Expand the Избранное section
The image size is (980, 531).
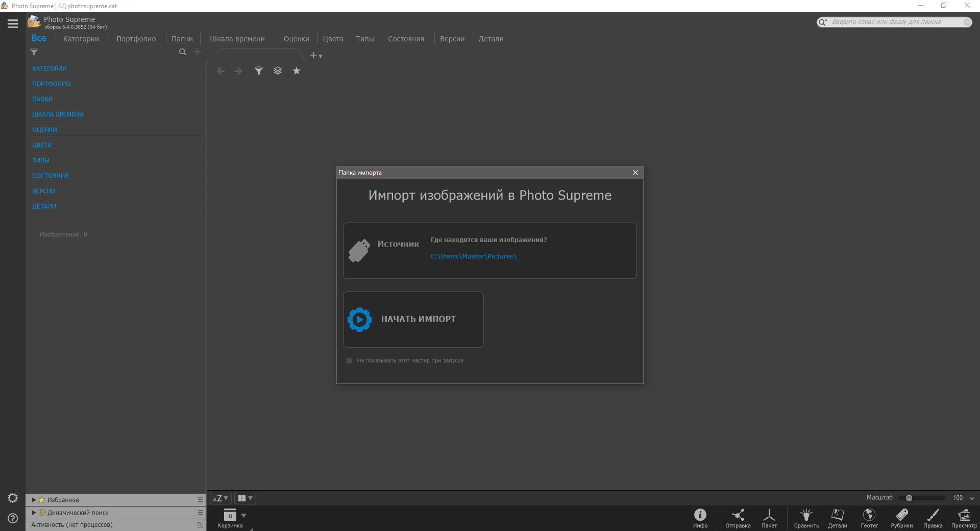[x=34, y=500]
